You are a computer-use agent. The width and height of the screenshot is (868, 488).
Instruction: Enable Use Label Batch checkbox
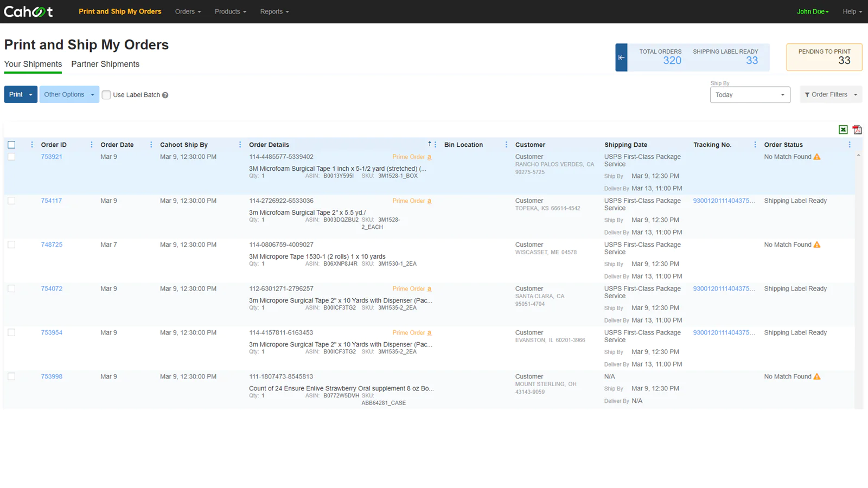106,95
